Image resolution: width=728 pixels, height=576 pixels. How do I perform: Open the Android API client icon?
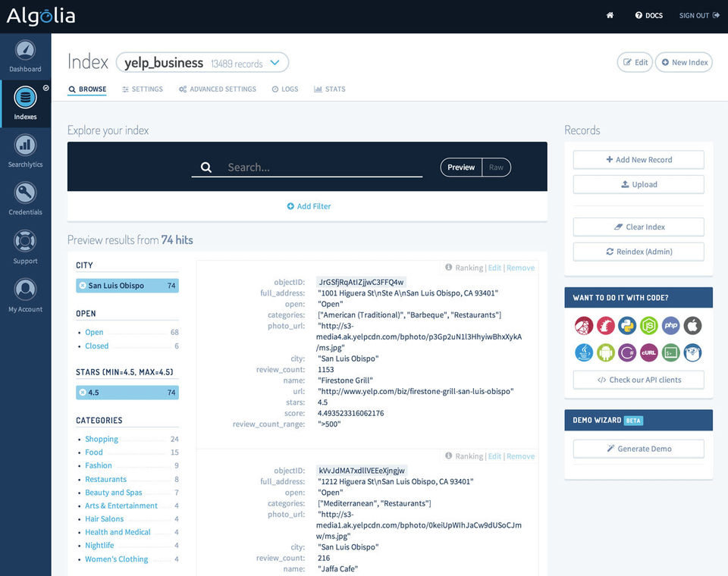coord(605,352)
